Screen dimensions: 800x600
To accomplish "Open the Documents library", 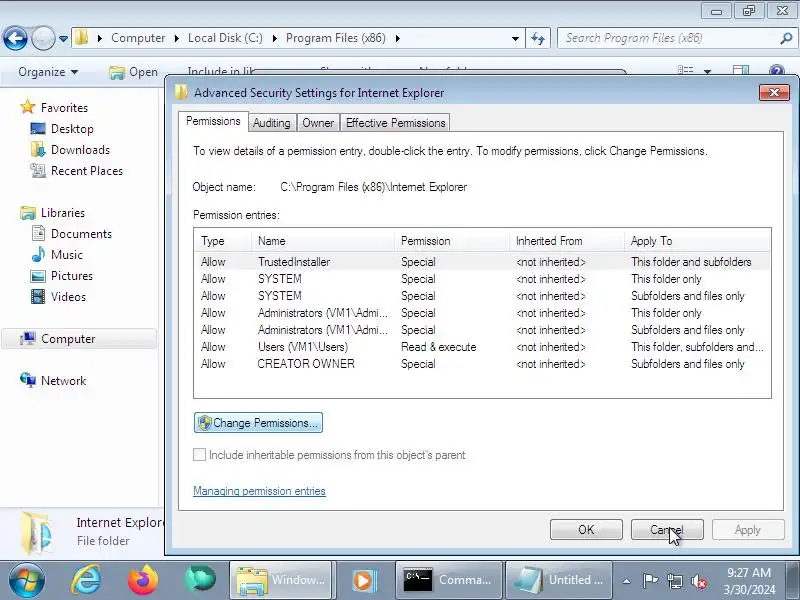I will (71, 234).
